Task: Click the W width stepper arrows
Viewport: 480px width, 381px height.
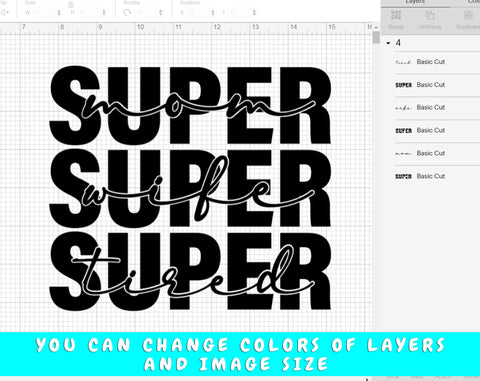Action: (x=59, y=13)
